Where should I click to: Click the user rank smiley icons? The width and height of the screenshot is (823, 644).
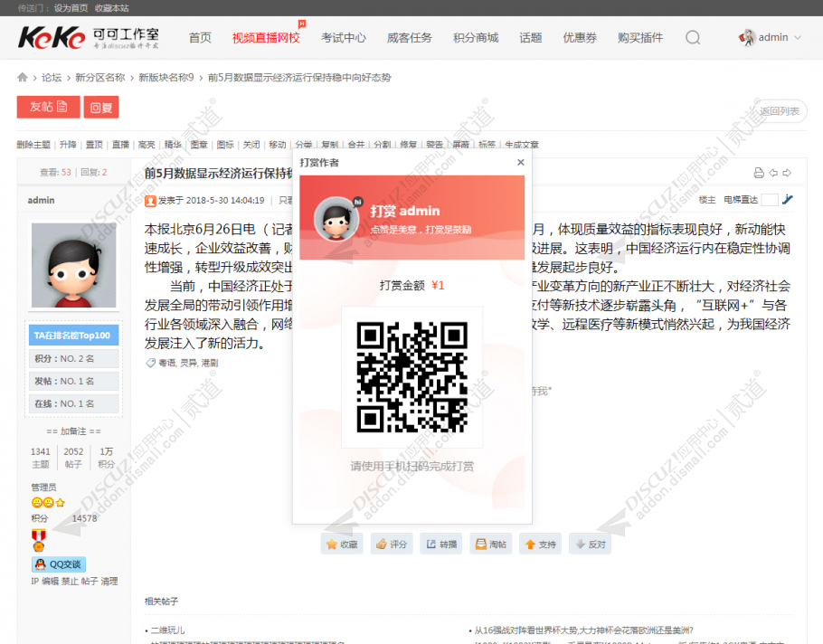pyautogui.click(x=48, y=502)
